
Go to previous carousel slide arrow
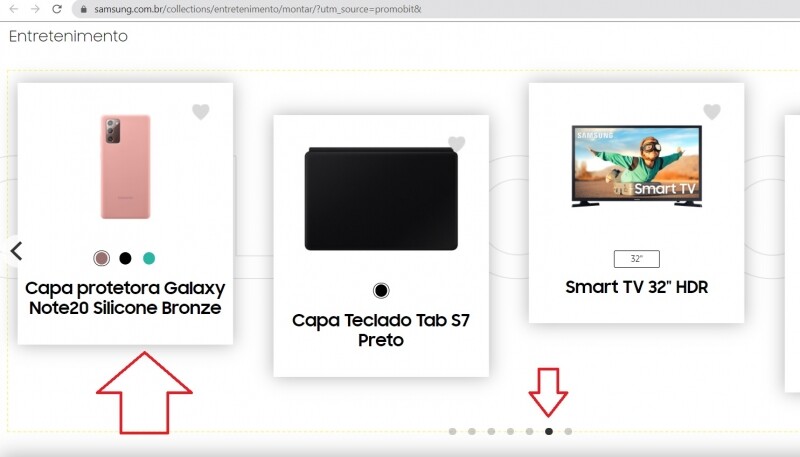[x=16, y=251]
